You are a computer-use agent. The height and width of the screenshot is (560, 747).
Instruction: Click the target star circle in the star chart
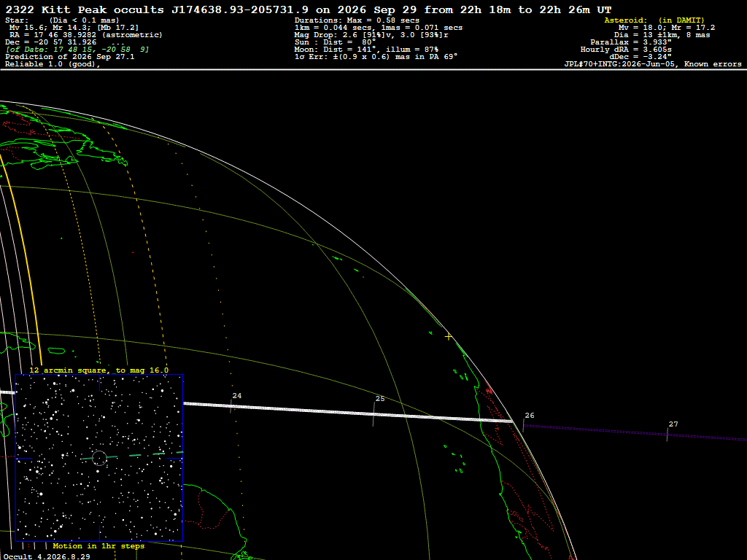(99, 458)
